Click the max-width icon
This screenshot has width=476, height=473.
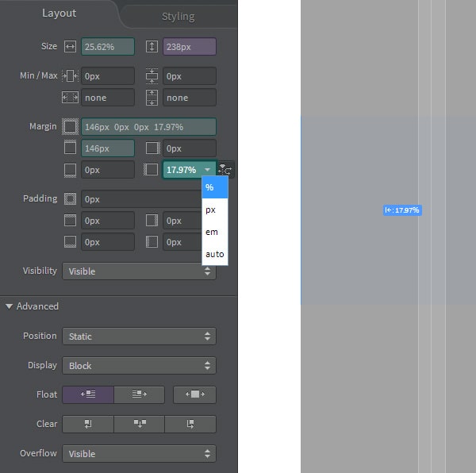[x=70, y=98]
